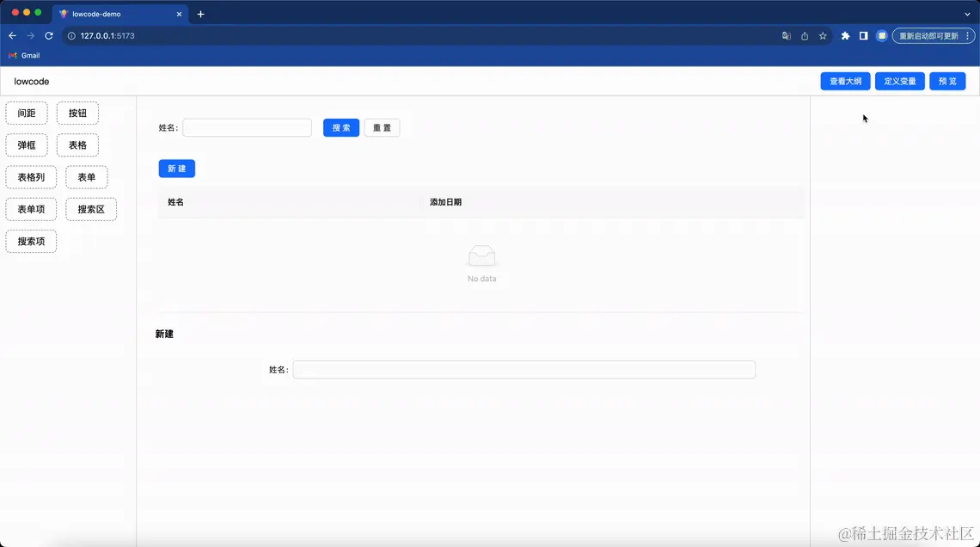Click the address bar URL 127.0.0.1:5173
This screenshot has width=980, height=547.
[107, 35]
